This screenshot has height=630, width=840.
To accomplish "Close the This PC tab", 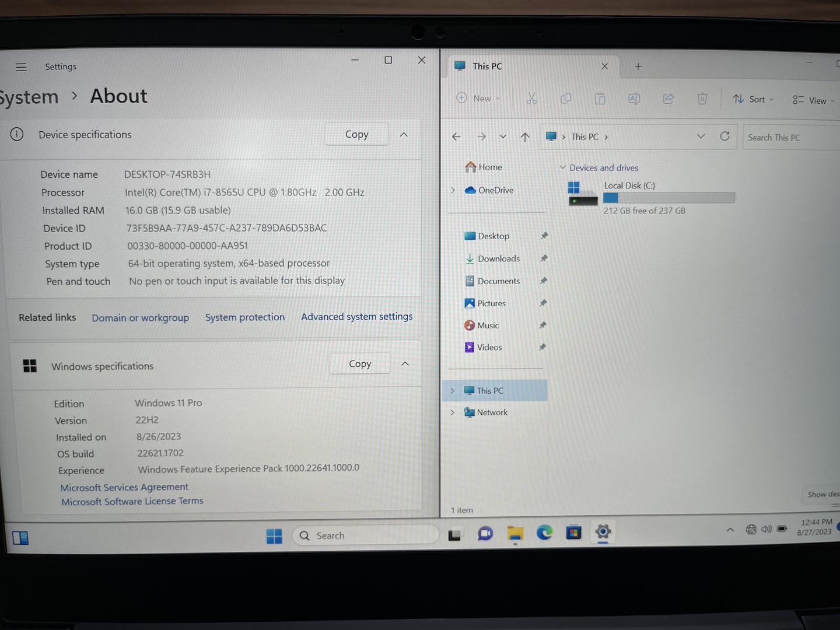I will point(605,66).
